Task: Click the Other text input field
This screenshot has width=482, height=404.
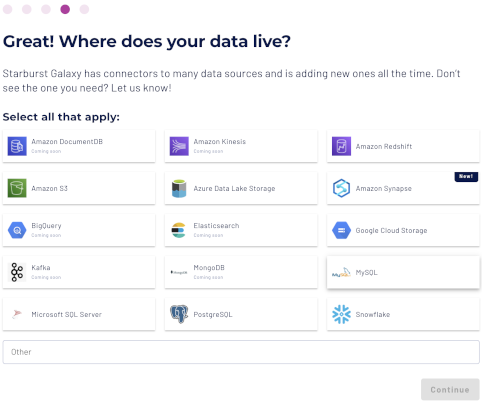Action: click(x=241, y=352)
